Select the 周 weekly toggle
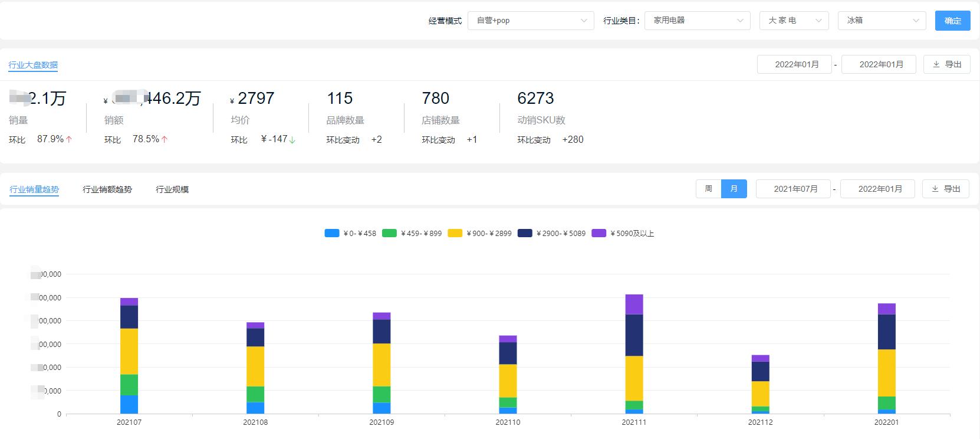980x439 pixels. click(x=708, y=189)
